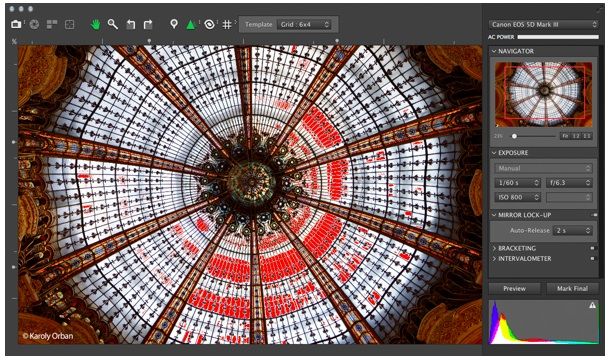Select the magnifier Zoom tool
610x360 pixels.
pos(113,25)
